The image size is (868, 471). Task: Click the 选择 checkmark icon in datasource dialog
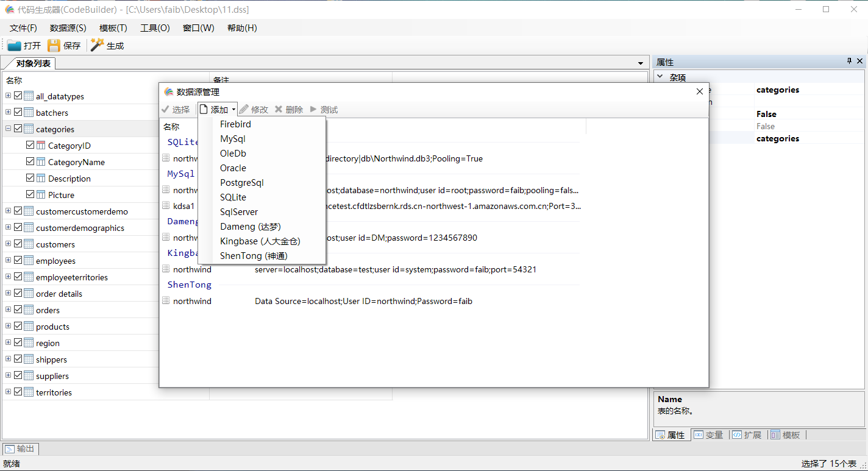tap(166, 109)
